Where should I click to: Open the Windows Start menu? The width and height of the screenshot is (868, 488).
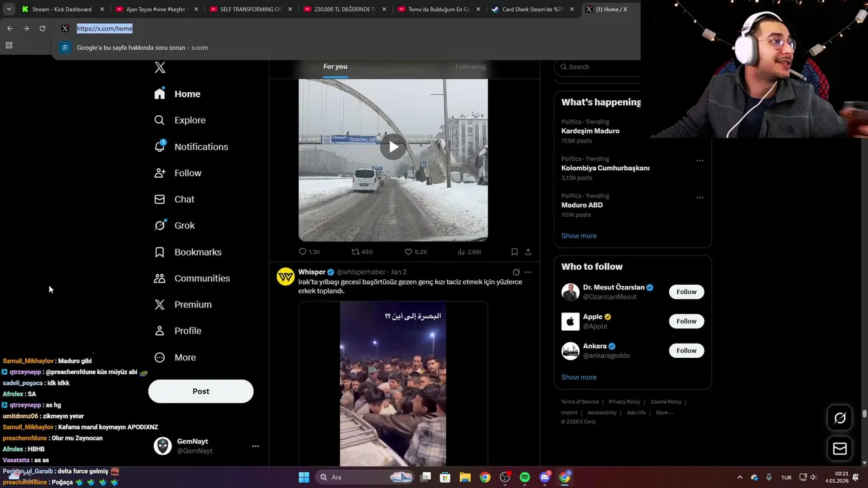304,477
